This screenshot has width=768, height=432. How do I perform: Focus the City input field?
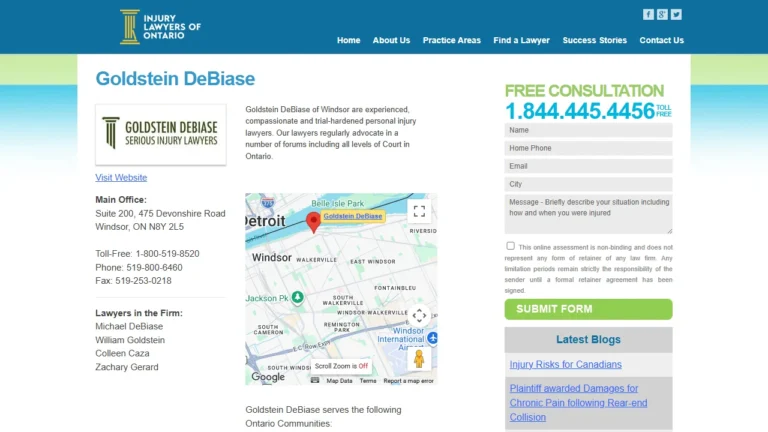[588, 184]
